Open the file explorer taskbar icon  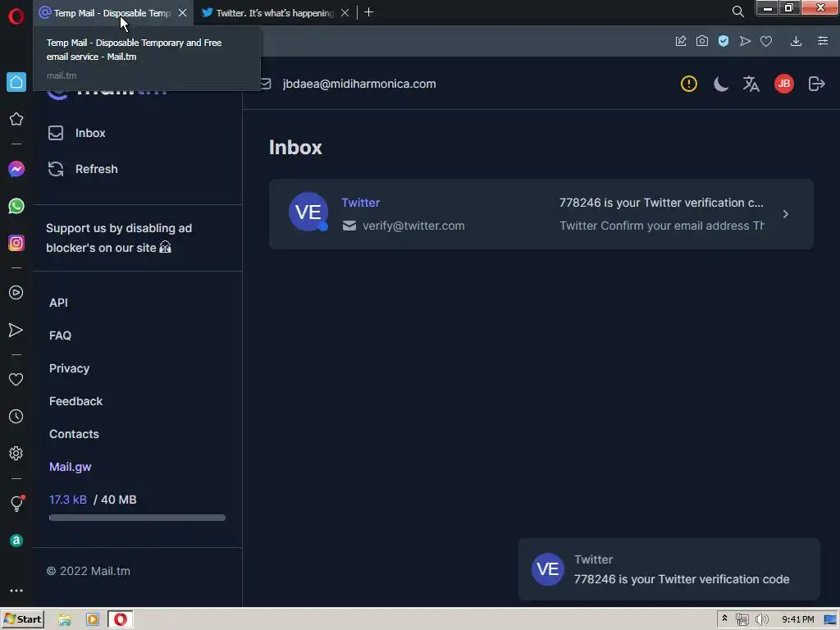tap(65, 620)
